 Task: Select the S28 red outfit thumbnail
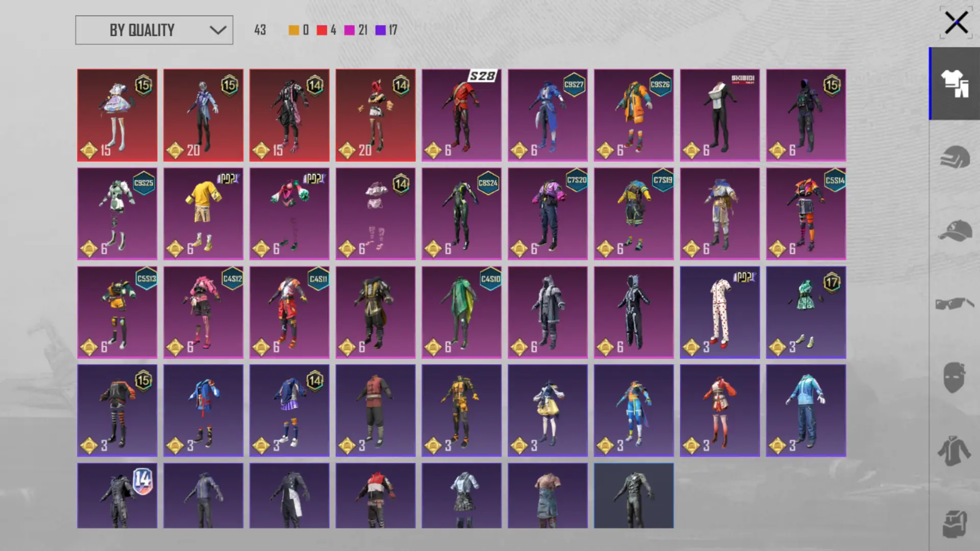(x=461, y=115)
